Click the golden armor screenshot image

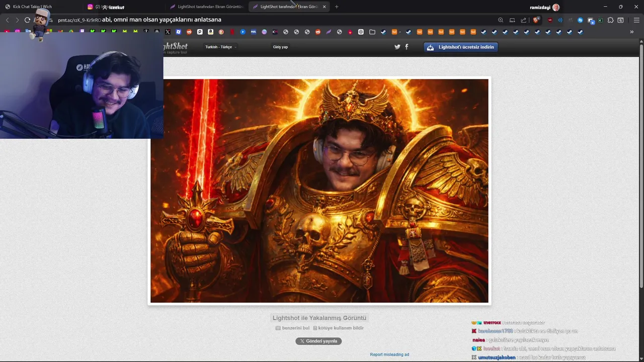click(319, 191)
